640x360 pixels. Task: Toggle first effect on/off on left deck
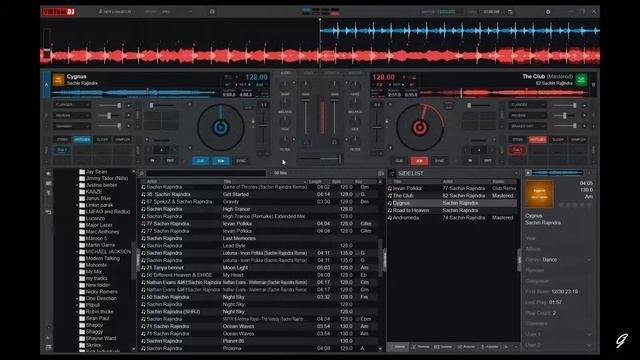(129, 105)
